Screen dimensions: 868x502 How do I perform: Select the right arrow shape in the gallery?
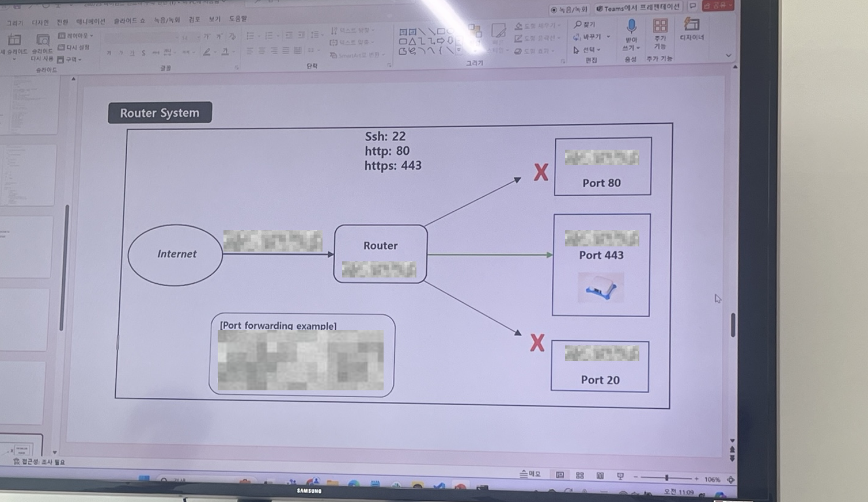pyautogui.click(x=441, y=41)
